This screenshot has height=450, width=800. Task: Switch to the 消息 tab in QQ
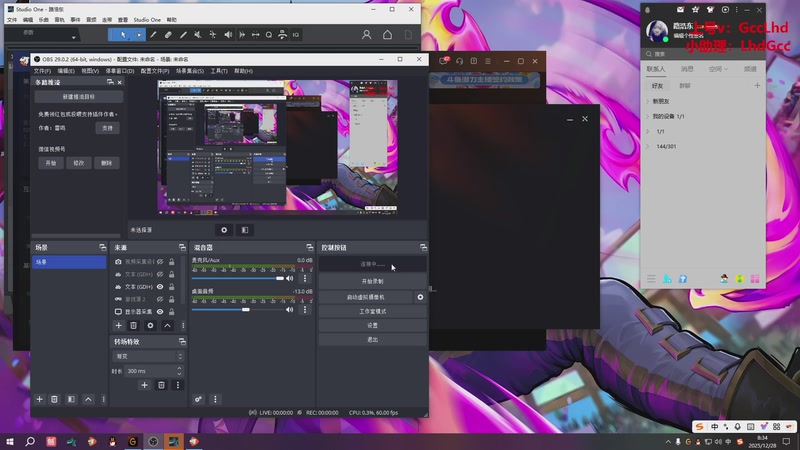pyautogui.click(x=687, y=69)
